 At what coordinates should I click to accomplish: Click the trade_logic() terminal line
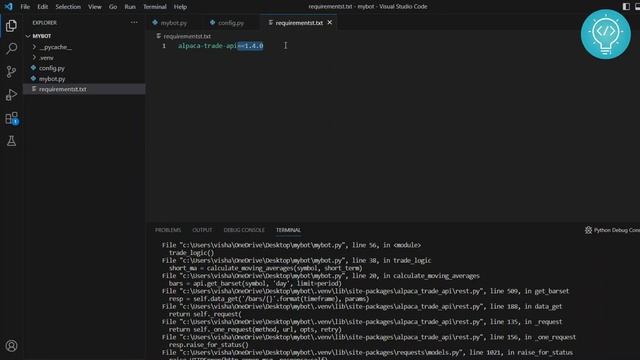tap(191, 253)
